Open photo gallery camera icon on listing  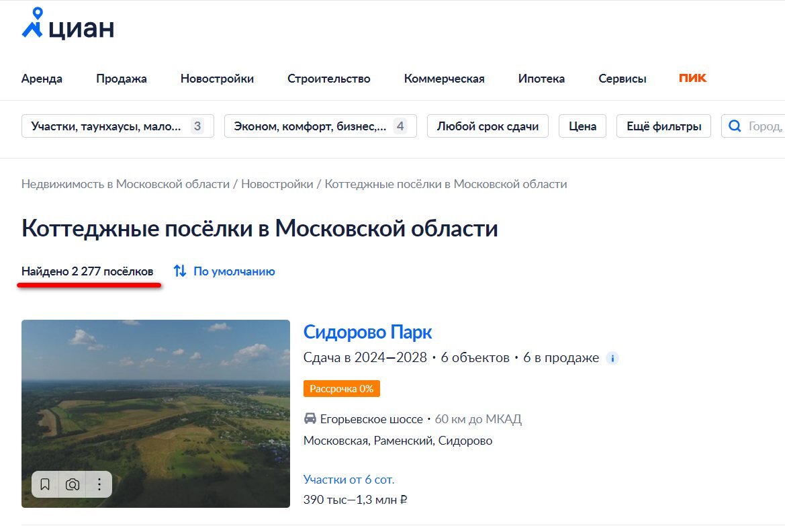coord(73,484)
